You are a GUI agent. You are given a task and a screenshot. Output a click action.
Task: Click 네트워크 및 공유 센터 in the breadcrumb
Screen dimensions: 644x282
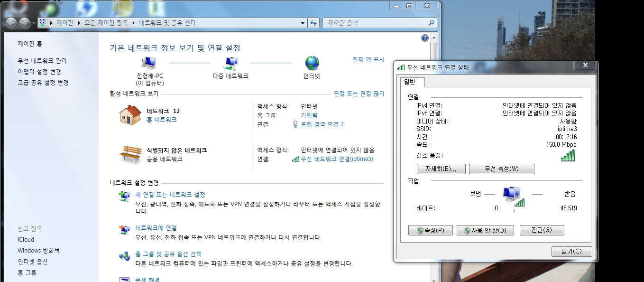click(x=167, y=23)
